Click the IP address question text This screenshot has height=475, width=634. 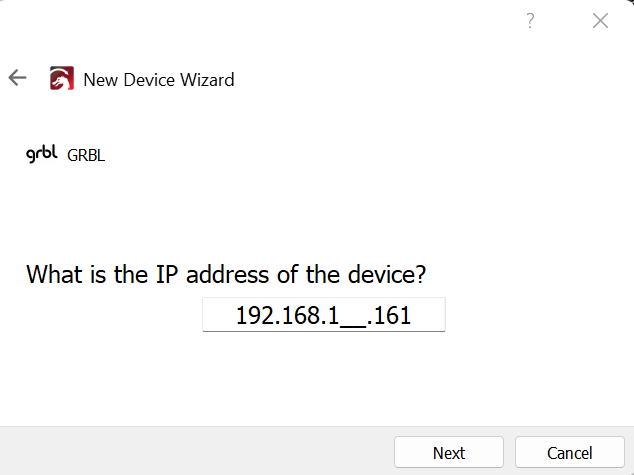coord(232,274)
